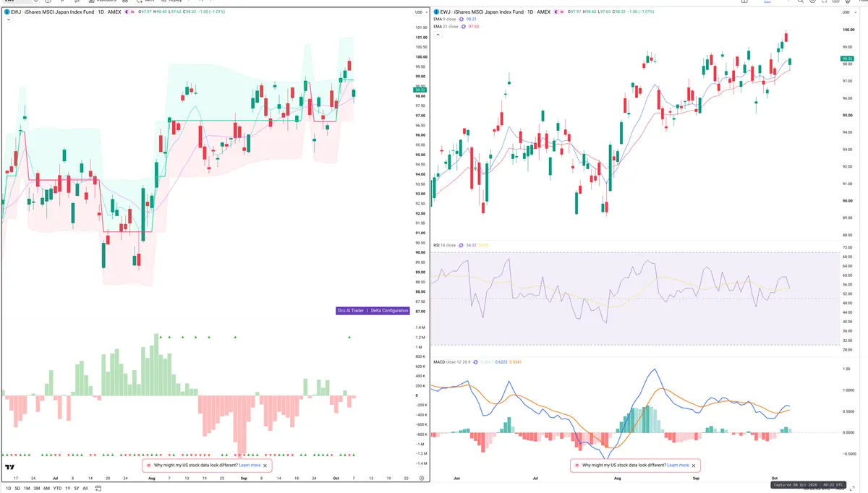The image size is (868, 493).
Task: Click the 98.32 price label on right chart axis
Action: [847, 59]
